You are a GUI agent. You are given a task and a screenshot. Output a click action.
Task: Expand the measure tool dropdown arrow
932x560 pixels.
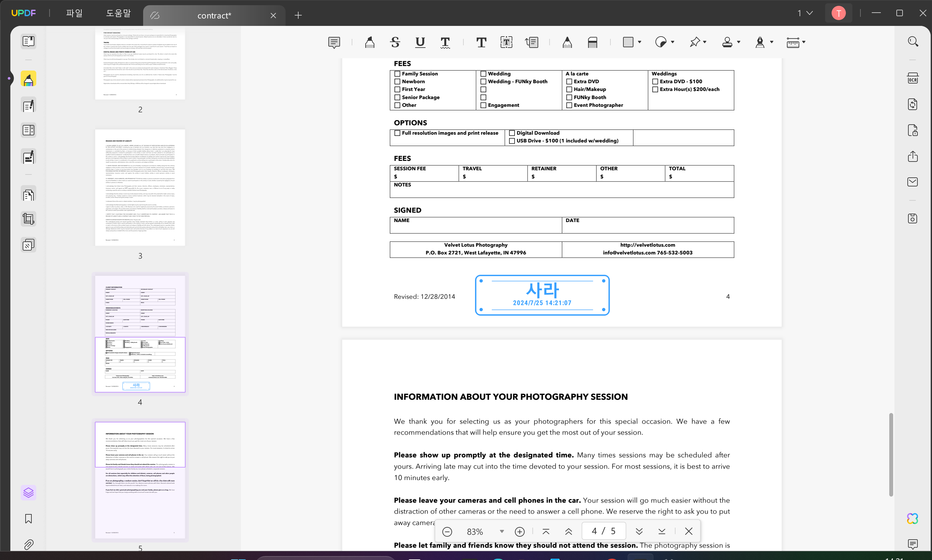[803, 42]
